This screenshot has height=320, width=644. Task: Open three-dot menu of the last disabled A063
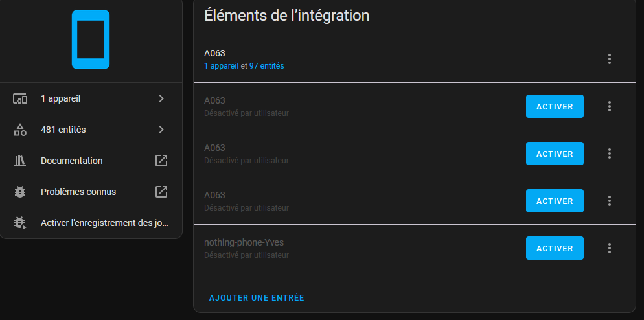(x=610, y=201)
